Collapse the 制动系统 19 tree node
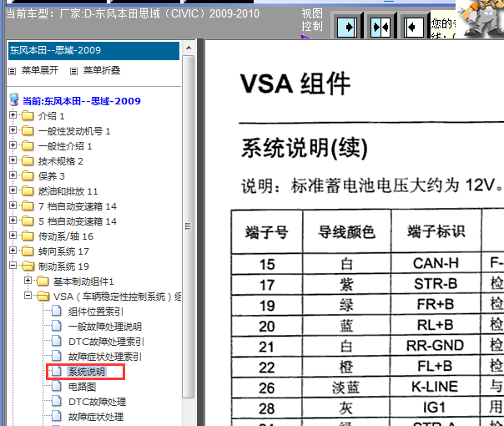504x426 pixels. 13,266
